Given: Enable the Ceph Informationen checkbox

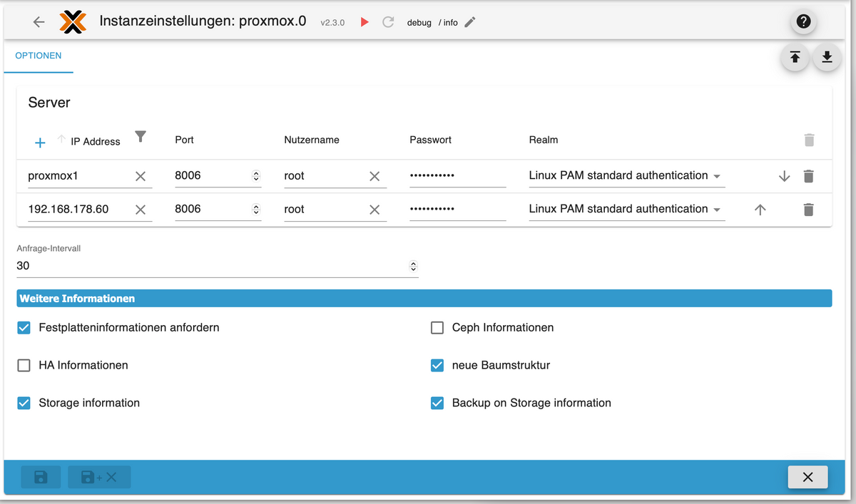Looking at the screenshot, I should (x=437, y=328).
